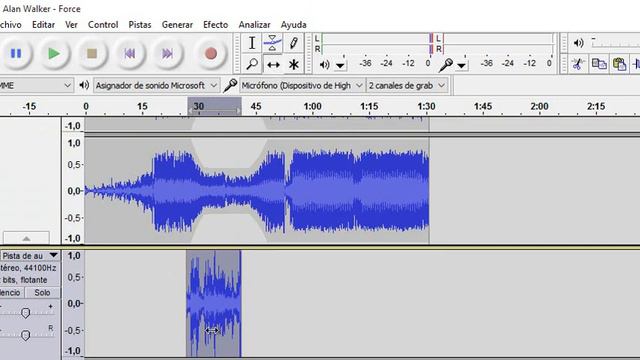This screenshot has height=360, width=640.
Task: Click the timeline ruler at 2:00
Action: click(539, 106)
